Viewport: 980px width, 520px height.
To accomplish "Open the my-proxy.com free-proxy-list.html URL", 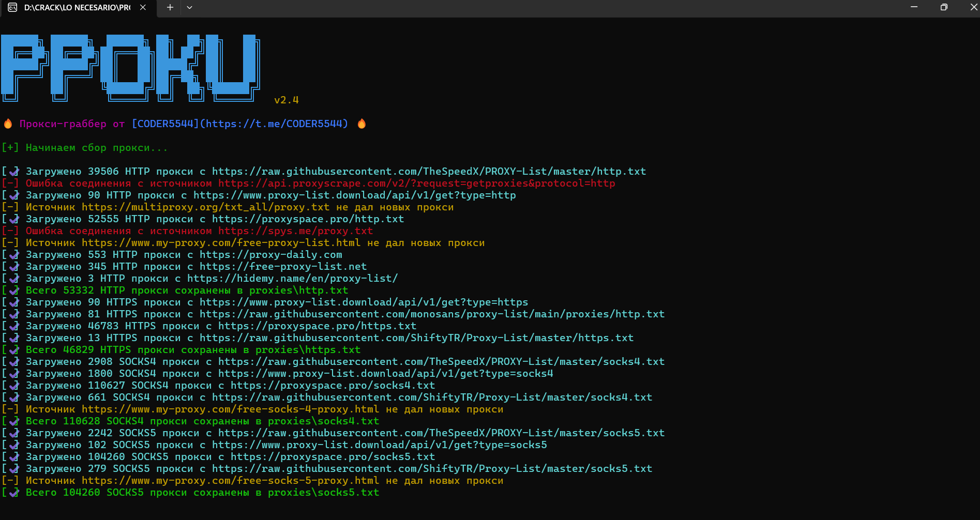I will pyautogui.click(x=221, y=242).
